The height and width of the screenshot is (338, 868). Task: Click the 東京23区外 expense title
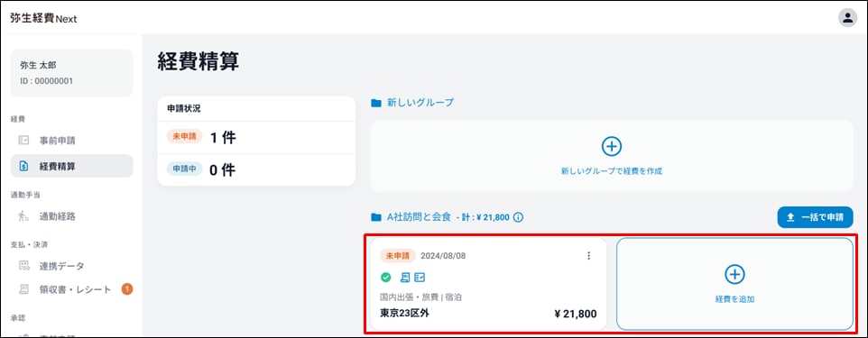point(404,313)
